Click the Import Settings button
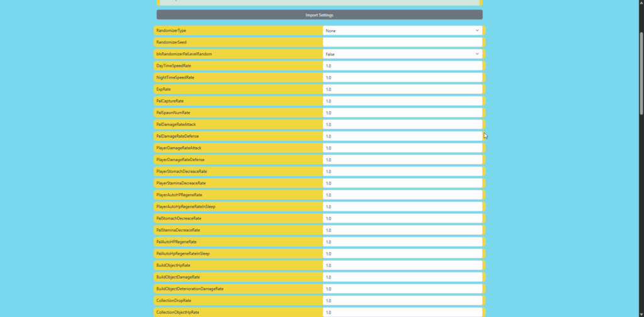 point(319,15)
